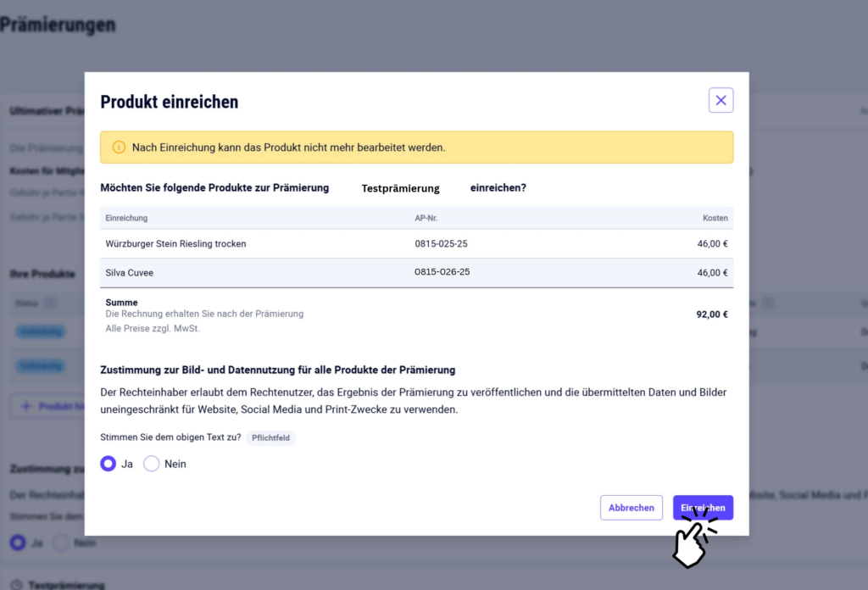Click the Prämierungen page heading behind the dialog
The image size is (868, 590).
(58, 25)
